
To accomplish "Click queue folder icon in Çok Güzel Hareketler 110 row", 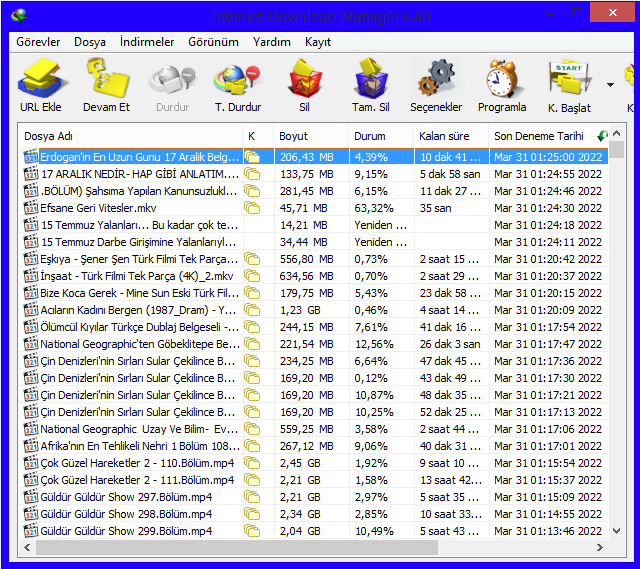I will [x=252, y=463].
